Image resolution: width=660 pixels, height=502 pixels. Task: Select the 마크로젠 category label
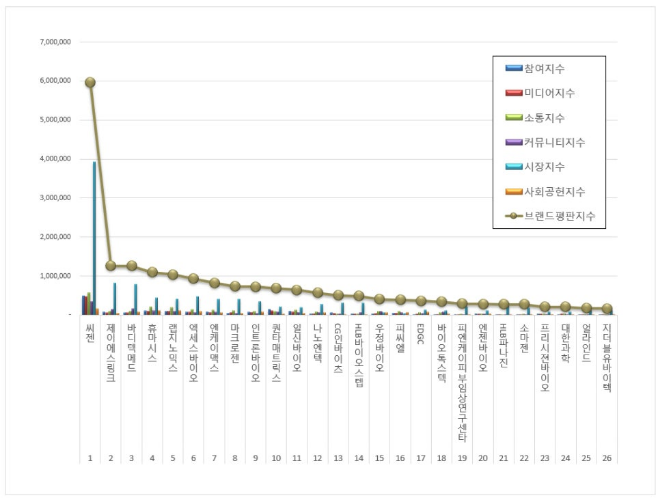point(234,339)
